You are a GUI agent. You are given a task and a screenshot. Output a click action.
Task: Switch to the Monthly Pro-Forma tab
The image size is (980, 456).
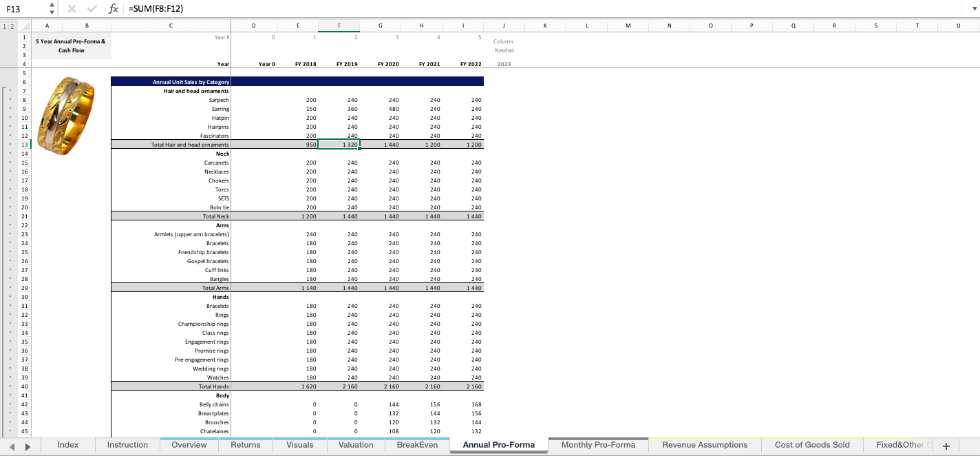point(598,445)
